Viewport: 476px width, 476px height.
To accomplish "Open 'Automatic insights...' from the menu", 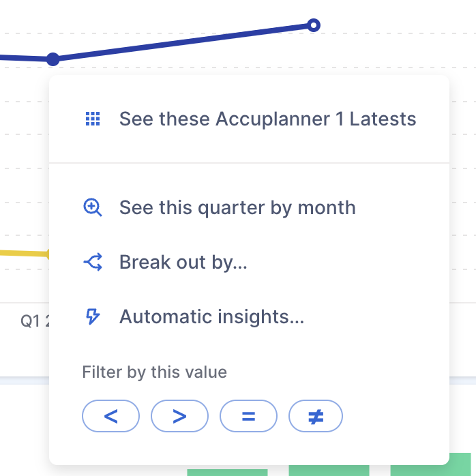I will (x=211, y=316).
